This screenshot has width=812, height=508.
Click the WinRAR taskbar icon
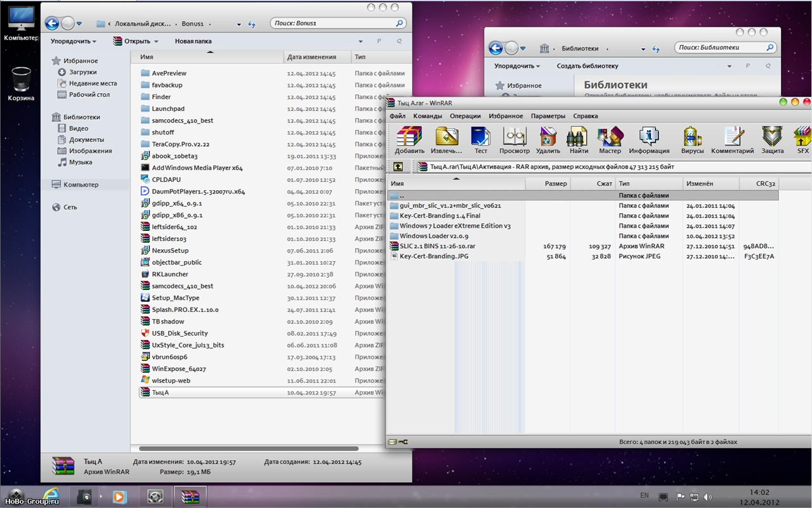[190, 497]
